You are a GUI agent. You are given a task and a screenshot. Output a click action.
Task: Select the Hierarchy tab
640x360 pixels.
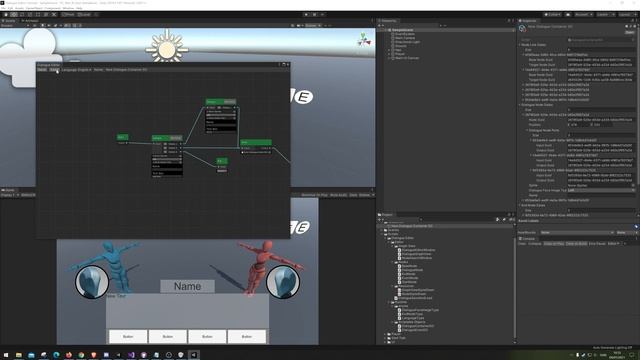point(387,20)
